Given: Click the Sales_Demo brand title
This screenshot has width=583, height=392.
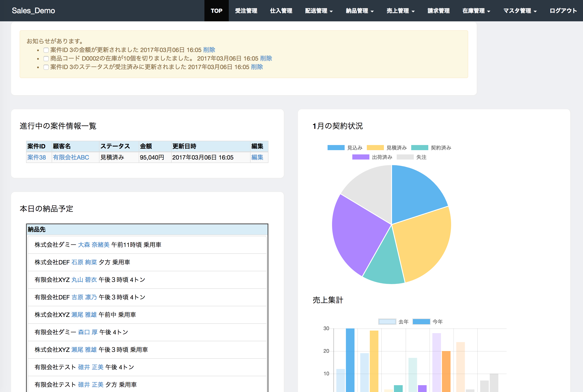Looking at the screenshot, I should pos(33,11).
